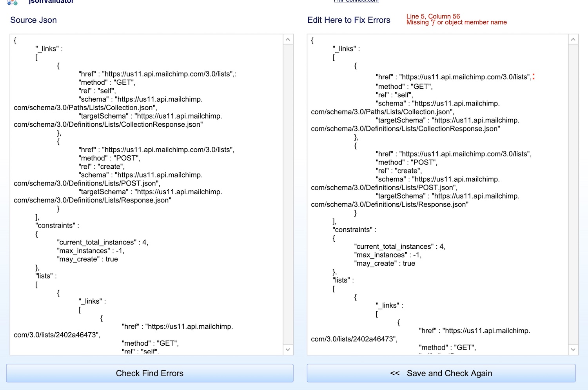588x390 pixels.
Task: Click the "Missing '}' or object member name" message
Action: coord(457,22)
